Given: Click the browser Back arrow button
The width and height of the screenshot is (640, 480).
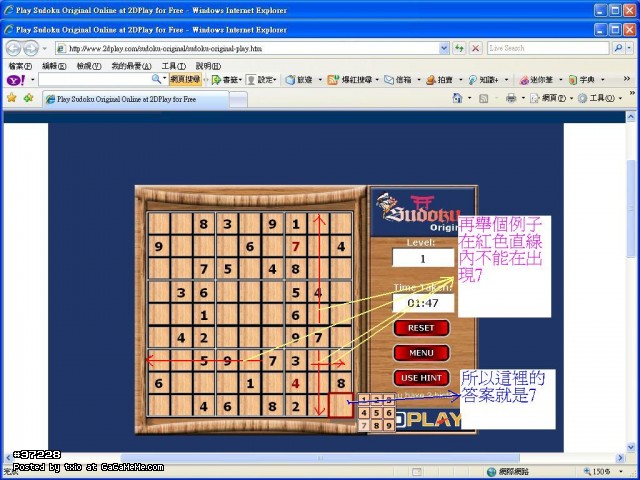Looking at the screenshot, I should click(13, 48).
